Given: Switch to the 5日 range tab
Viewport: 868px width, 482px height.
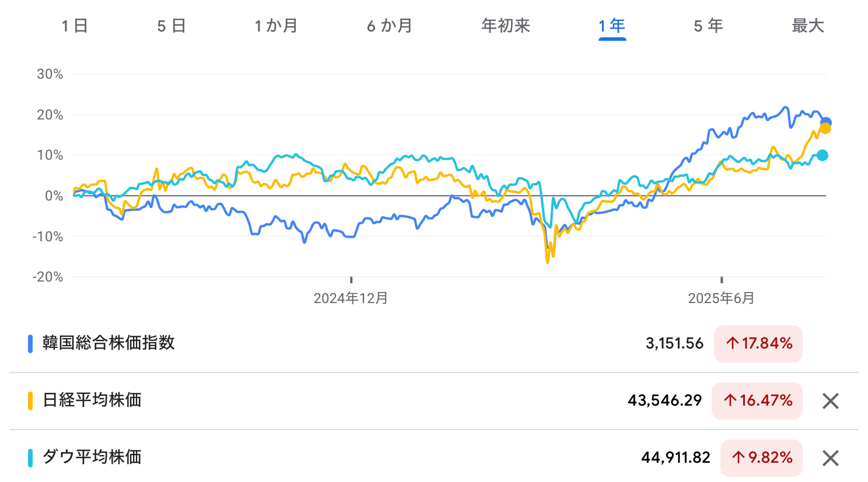Looking at the screenshot, I should pos(171,26).
